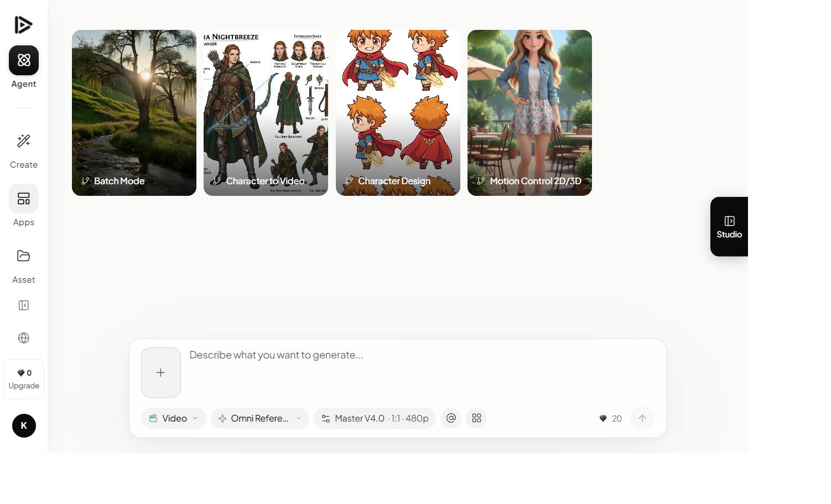Collapse the sidebar using the panel icon

click(23, 305)
